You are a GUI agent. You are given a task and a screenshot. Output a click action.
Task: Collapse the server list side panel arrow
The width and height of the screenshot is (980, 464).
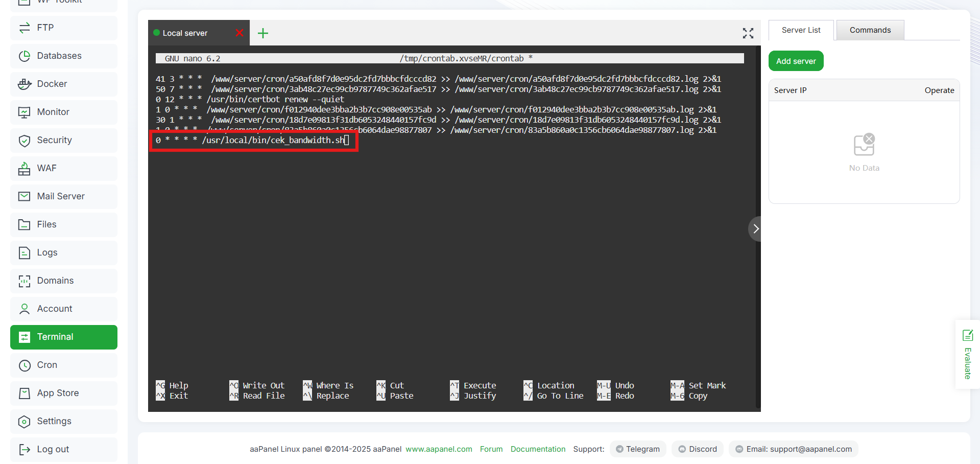[x=755, y=229]
